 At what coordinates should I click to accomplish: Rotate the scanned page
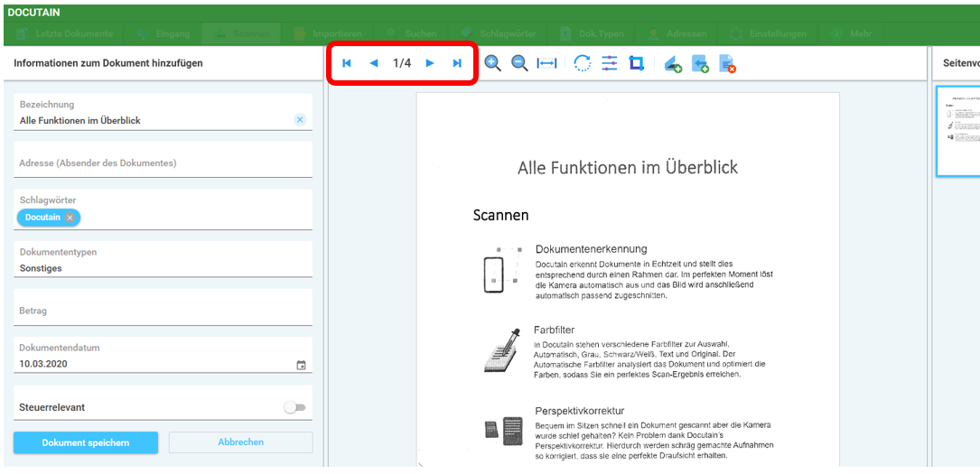(x=583, y=63)
